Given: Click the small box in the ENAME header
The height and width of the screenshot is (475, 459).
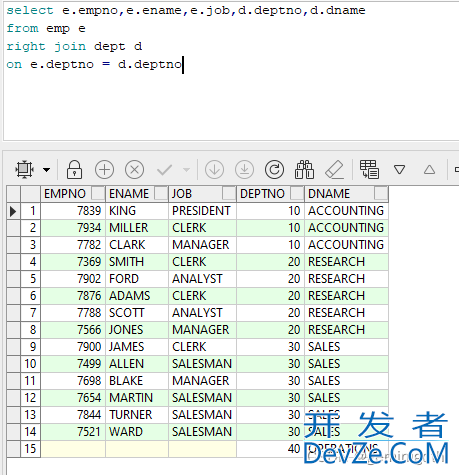Looking at the screenshot, I should pos(161,193).
